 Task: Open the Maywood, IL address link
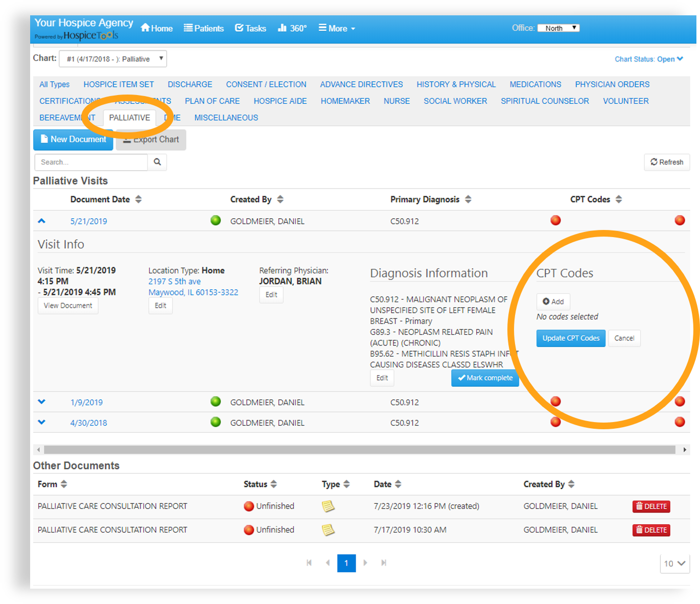(x=193, y=292)
